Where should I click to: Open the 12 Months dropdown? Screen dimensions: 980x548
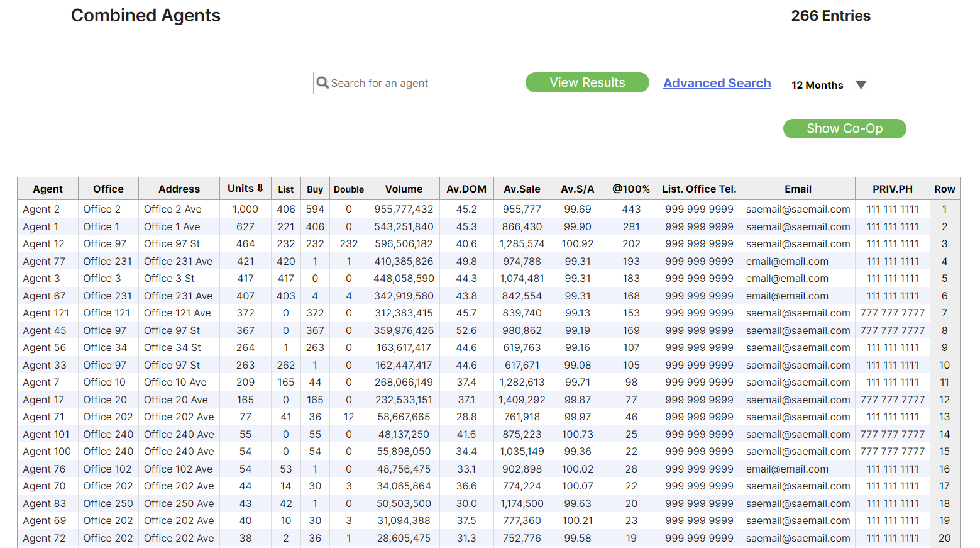(829, 85)
